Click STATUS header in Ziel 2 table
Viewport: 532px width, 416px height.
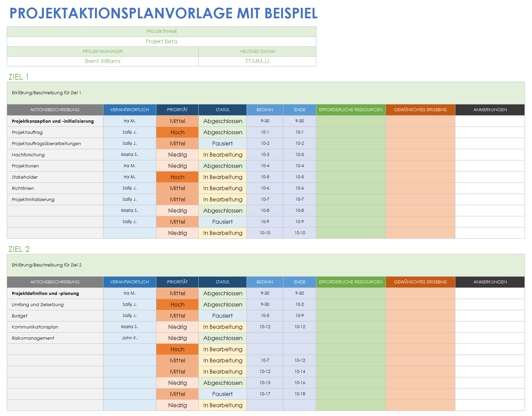pos(222,282)
